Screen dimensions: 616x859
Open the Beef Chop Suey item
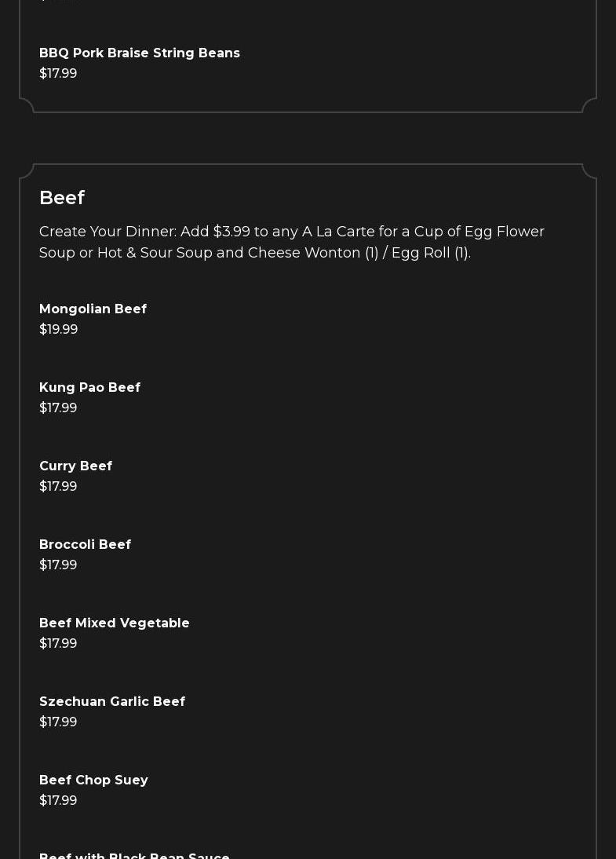click(x=93, y=780)
